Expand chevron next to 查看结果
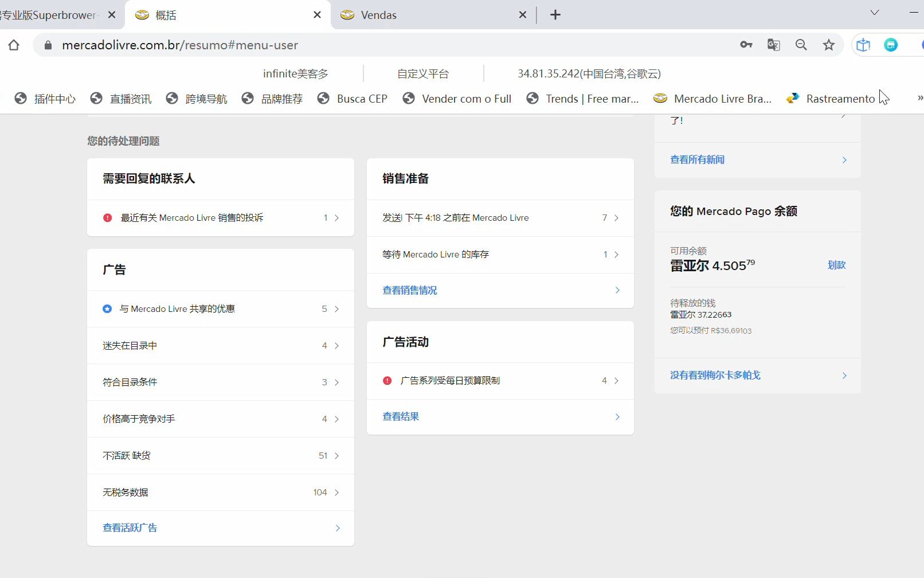This screenshot has width=924, height=578. coord(617,417)
